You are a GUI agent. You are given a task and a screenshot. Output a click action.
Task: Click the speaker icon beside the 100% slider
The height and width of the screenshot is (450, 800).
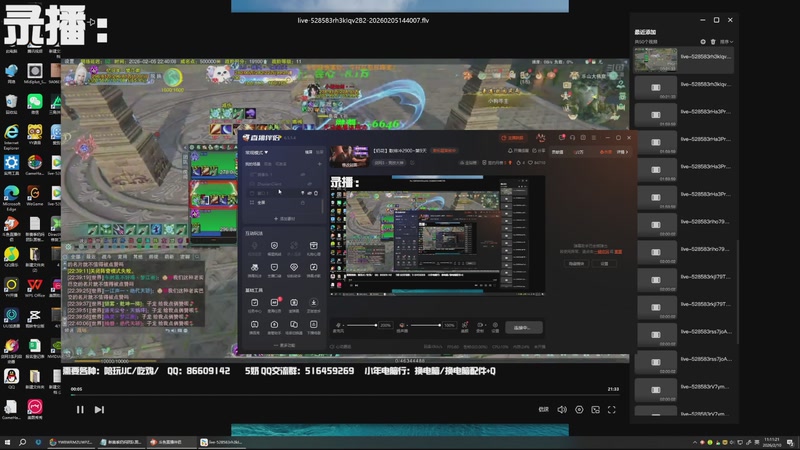coord(402,325)
